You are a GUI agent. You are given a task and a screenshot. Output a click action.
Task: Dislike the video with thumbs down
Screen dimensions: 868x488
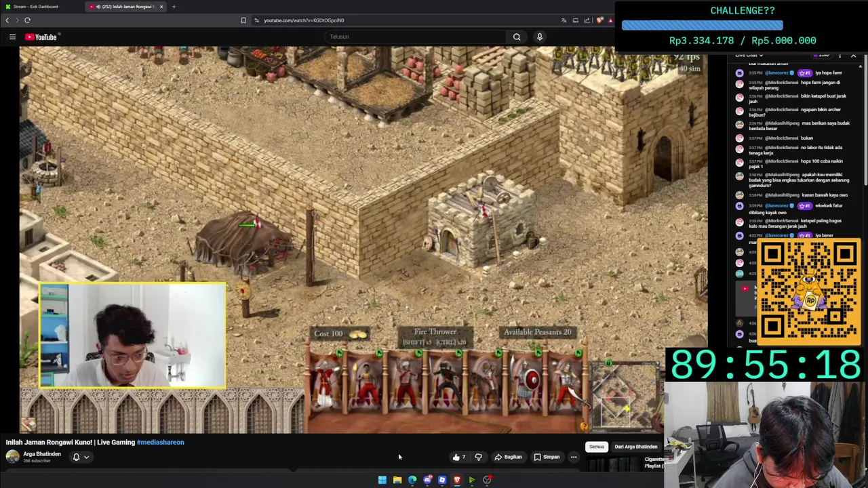tap(479, 457)
